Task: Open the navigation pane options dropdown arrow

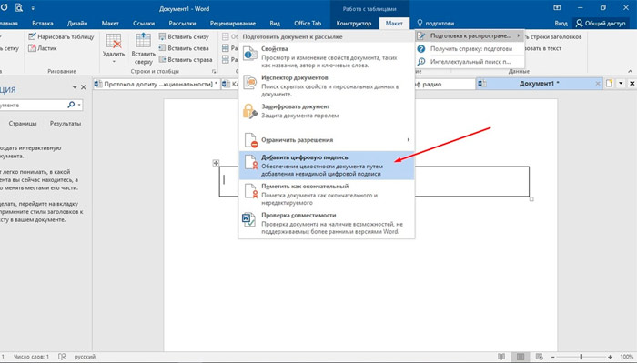Action: (x=75, y=87)
